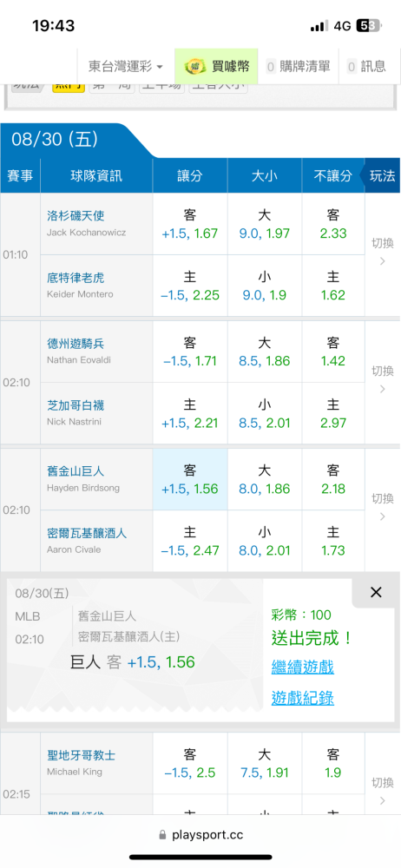401x868 pixels.
Task: Click the 切換 chevron for Rangers vs White Sox
Action: point(382,389)
